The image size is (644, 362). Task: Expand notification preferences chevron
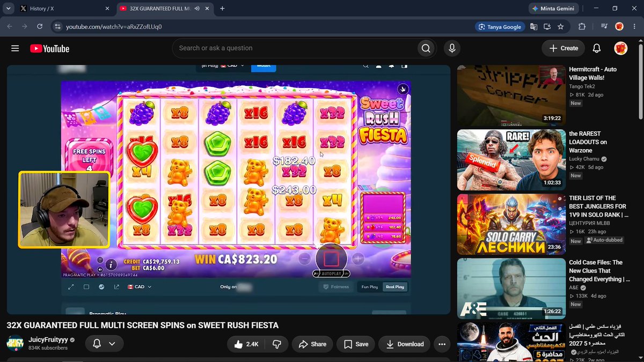point(112,344)
